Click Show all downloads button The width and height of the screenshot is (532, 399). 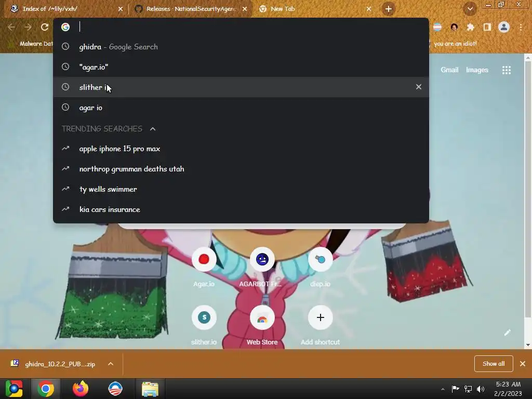point(494,364)
